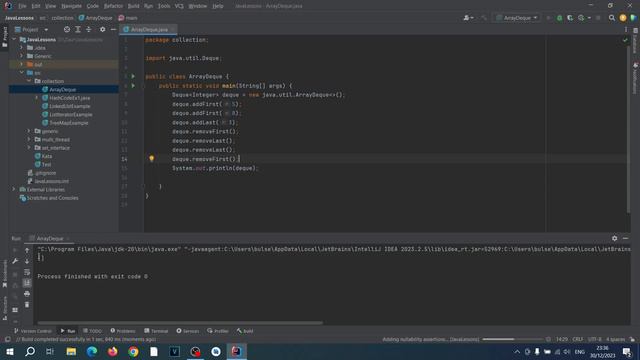
Task: Expand the out folder
Action: [22, 64]
